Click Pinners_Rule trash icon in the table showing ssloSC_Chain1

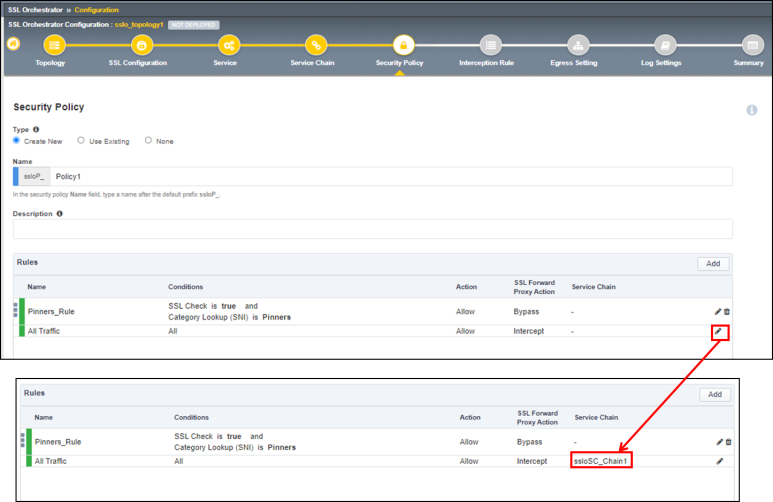(x=728, y=442)
